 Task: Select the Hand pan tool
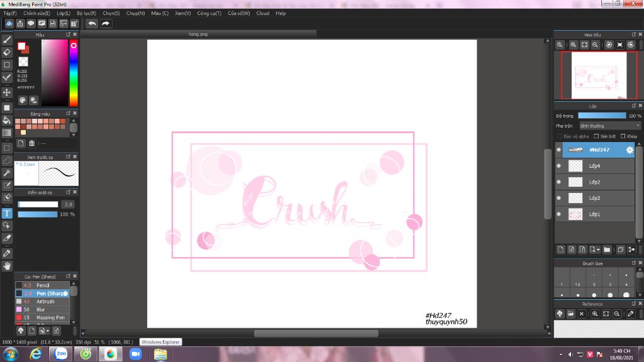click(7, 266)
